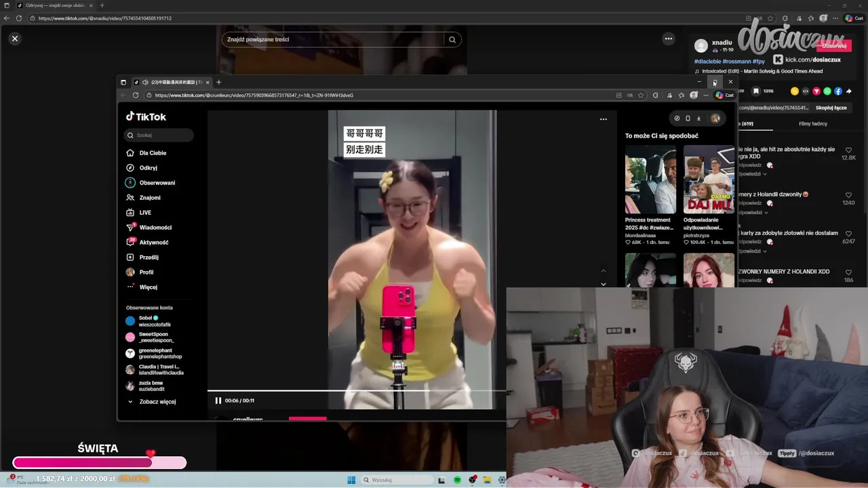Screen dimensions: 868x488
Task: Click the repost yellow icon
Action: (795, 91)
